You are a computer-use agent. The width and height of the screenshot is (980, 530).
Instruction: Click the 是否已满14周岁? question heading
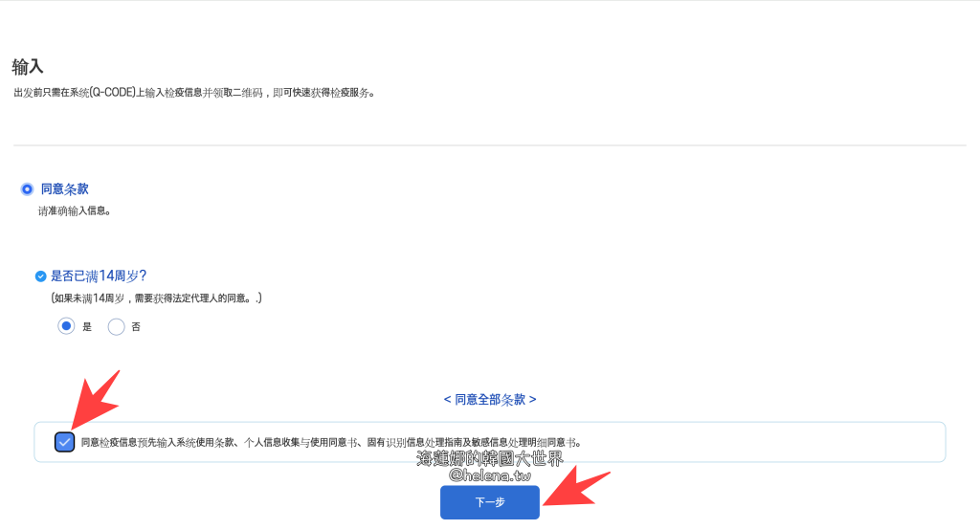98,276
